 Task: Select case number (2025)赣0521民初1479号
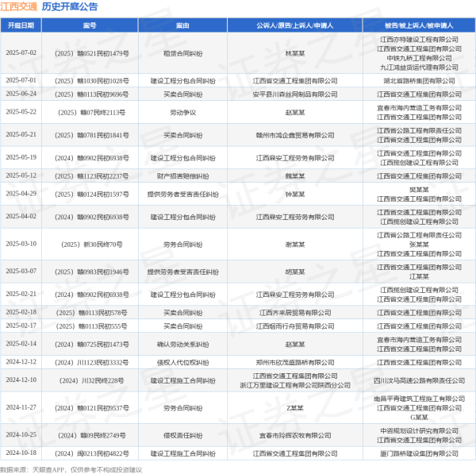pos(92,53)
